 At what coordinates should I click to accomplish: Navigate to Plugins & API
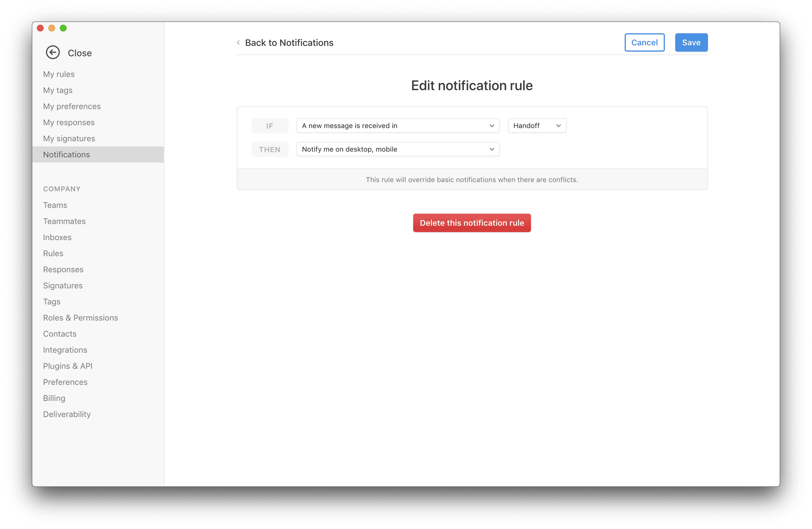68,366
